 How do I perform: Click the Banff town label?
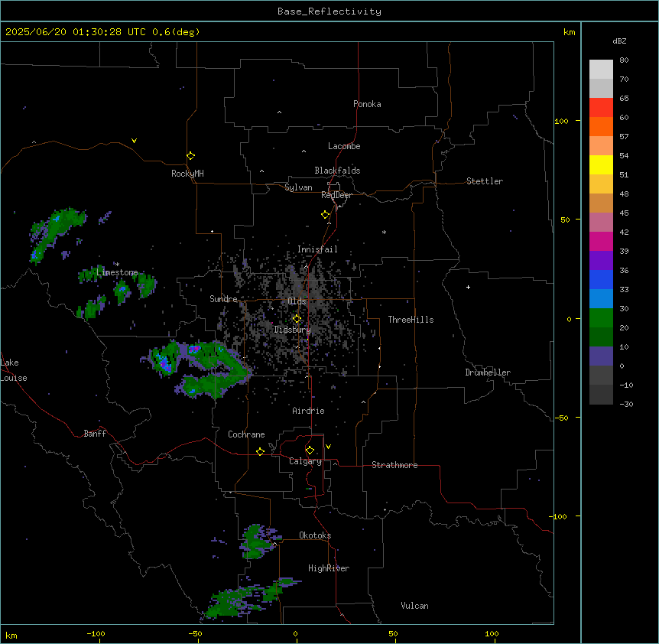[x=95, y=434]
